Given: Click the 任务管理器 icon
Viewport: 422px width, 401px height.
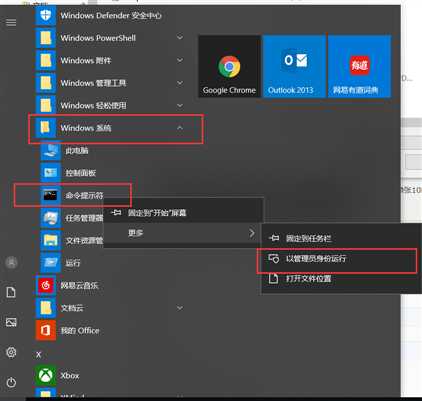Looking at the screenshot, I should coord(50,218).
